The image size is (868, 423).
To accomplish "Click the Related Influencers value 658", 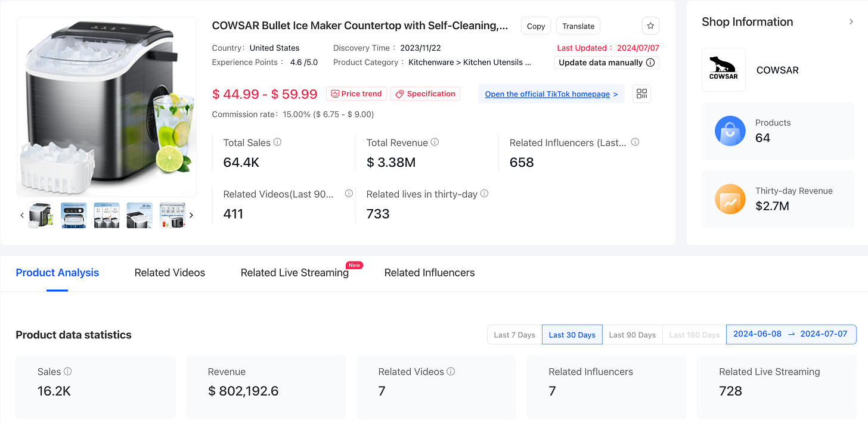I will click(x=522, y=163).
